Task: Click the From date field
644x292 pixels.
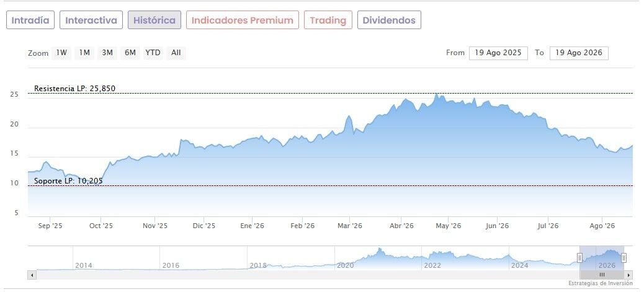Action: [498, 53]
